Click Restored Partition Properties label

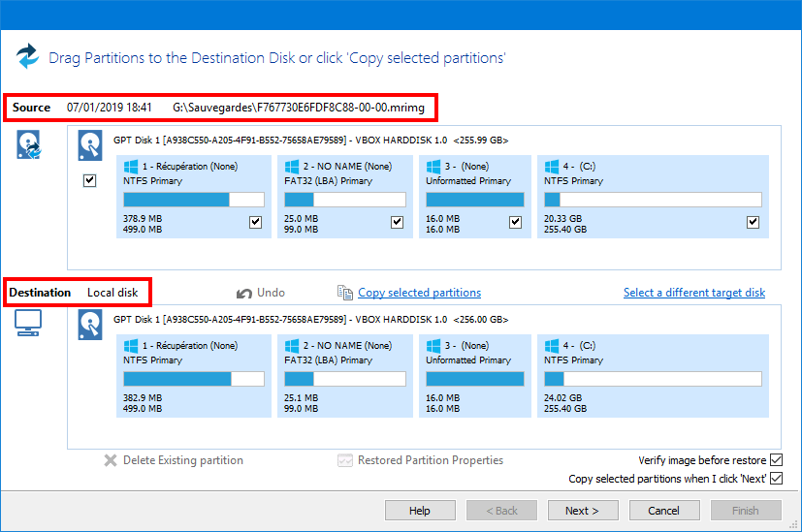click(x=431, y=460)
